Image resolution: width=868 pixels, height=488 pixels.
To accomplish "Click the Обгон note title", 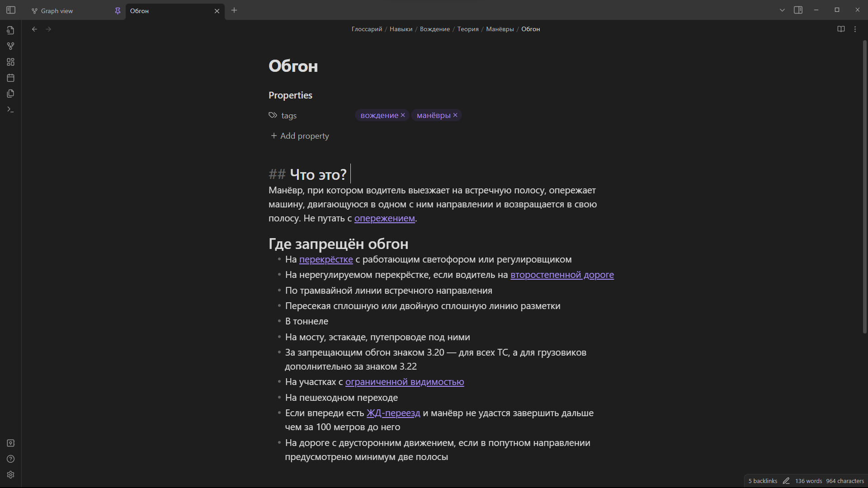I will (293, 66).
